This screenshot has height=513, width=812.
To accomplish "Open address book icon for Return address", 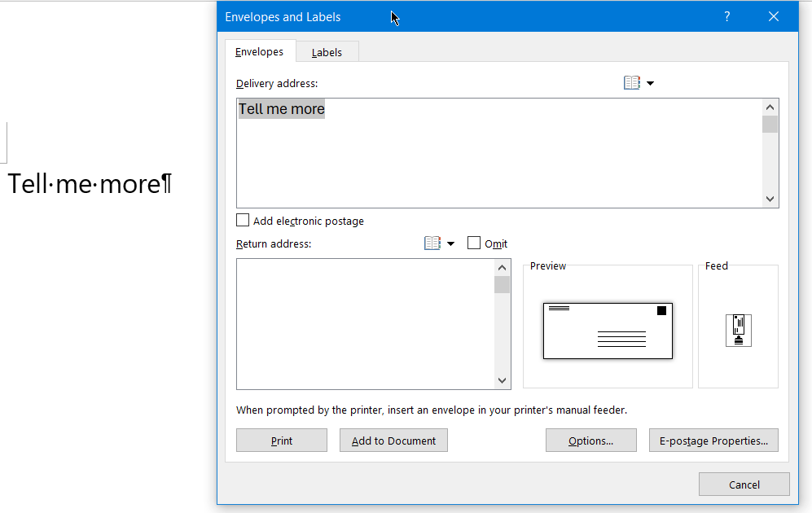I will 432,243.
